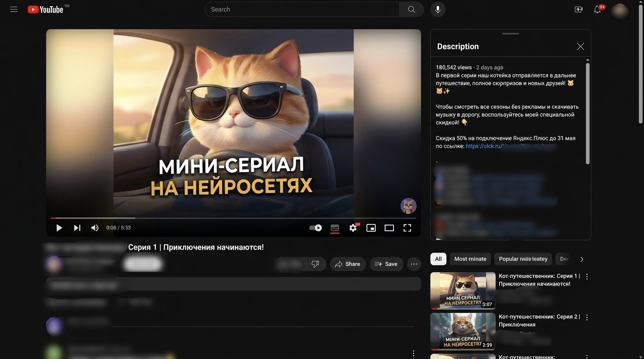This screenshot has height=359, width=644.
Task: Open the clck.ru link in description
Action: (x=510, y=146)
